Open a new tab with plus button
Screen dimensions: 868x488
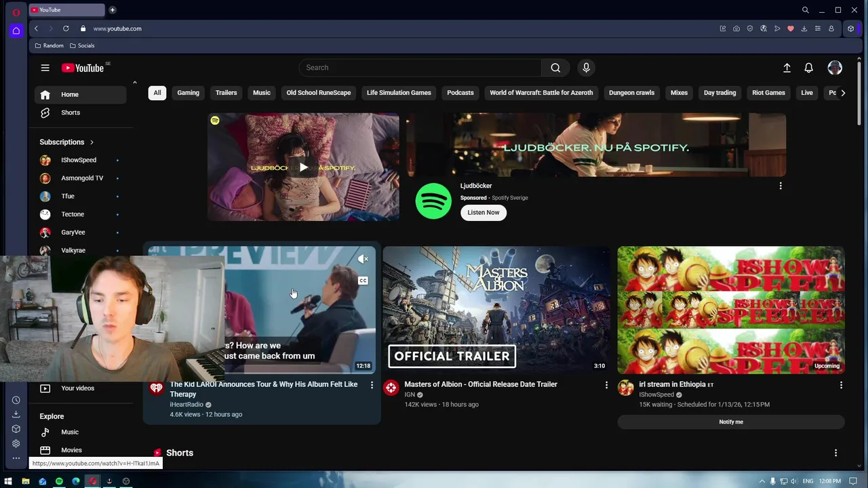[x=113, y=10]
